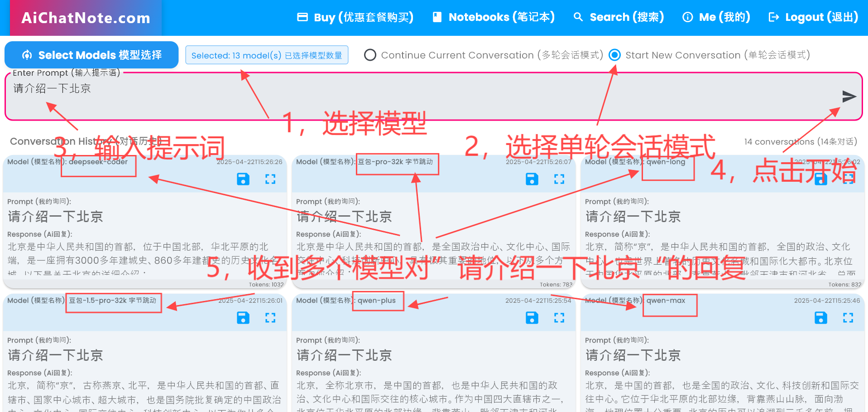Screen dimensions: 868x412
Task: Save the 豆包-pro-32k response
Action: tap(532, 179)
